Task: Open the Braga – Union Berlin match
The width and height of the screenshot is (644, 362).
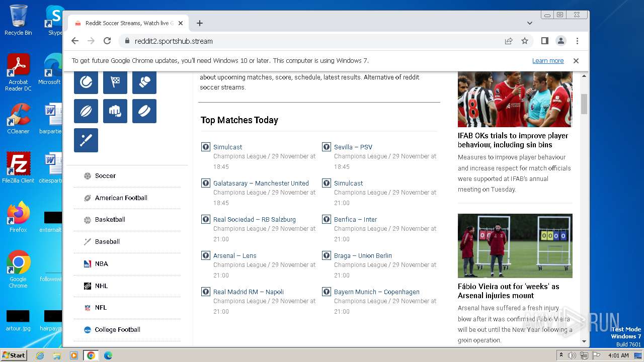Action: click(363, 256)
